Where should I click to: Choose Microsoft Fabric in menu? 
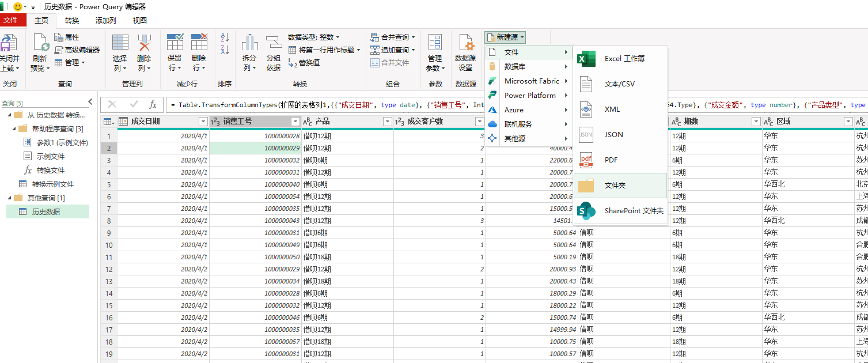pos(528,81)
